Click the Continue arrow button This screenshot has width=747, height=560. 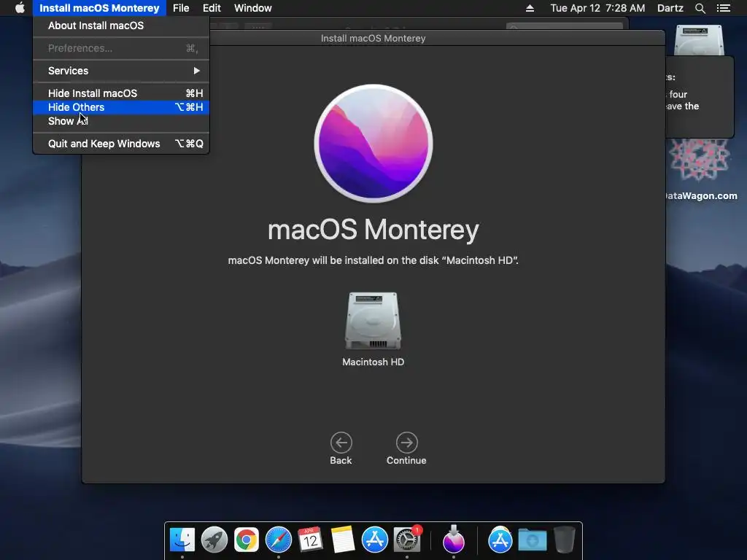407,443
